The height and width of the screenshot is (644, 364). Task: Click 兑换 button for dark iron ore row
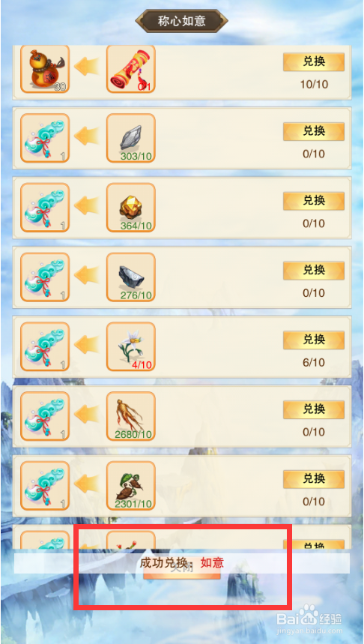tap(314, 270)
